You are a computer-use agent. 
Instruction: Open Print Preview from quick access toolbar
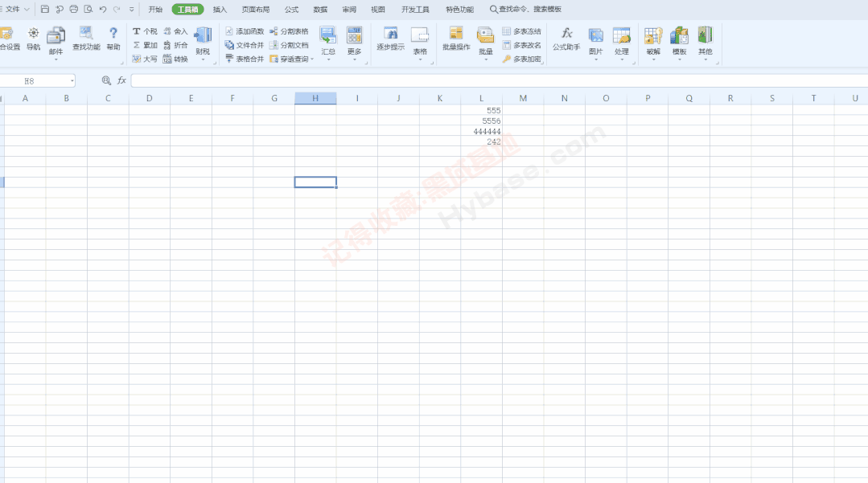pos(88,9)
